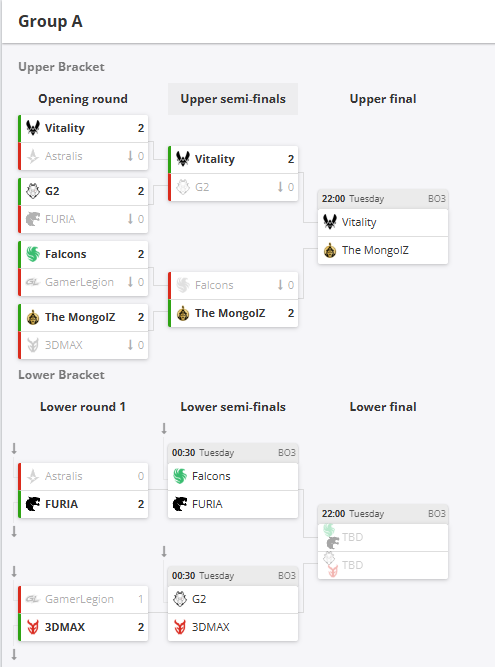This screenshot has width=495, height=667.
Task: Open the Vitality team link in the upper final
Action: [383, 222]
